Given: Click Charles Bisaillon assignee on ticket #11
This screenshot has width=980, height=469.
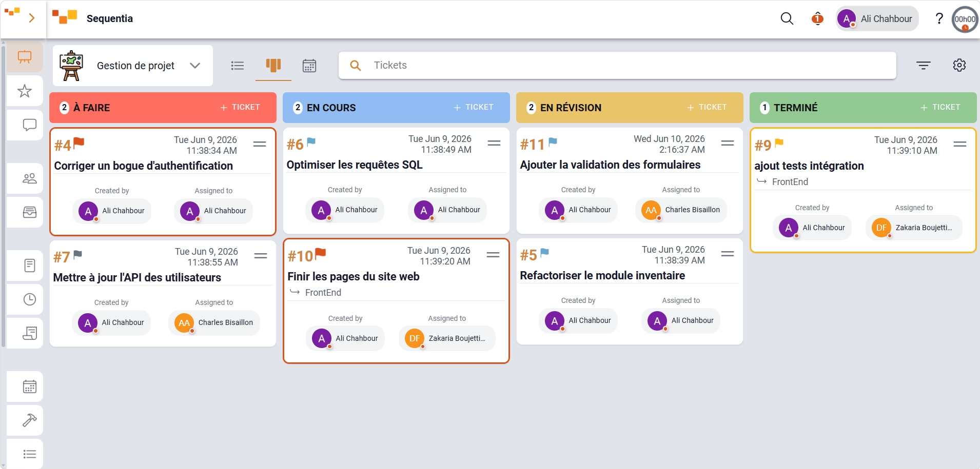Looking at the screenshot, I should tap(681, 210).
